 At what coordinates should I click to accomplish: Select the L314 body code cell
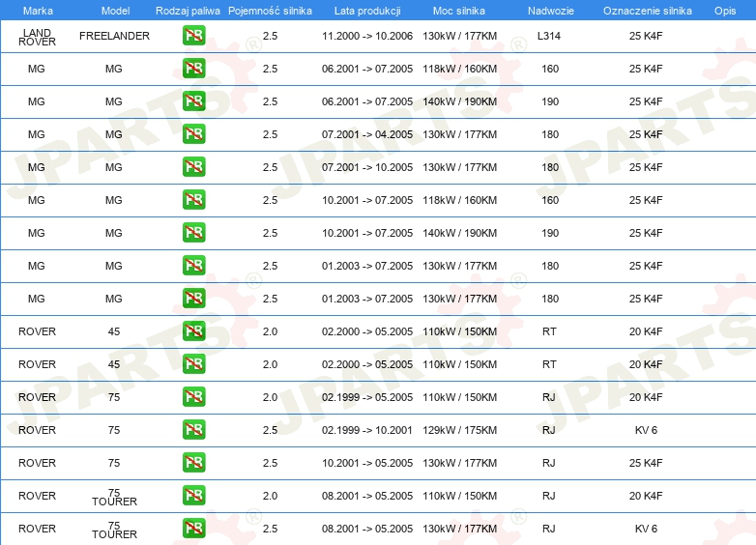549,36
